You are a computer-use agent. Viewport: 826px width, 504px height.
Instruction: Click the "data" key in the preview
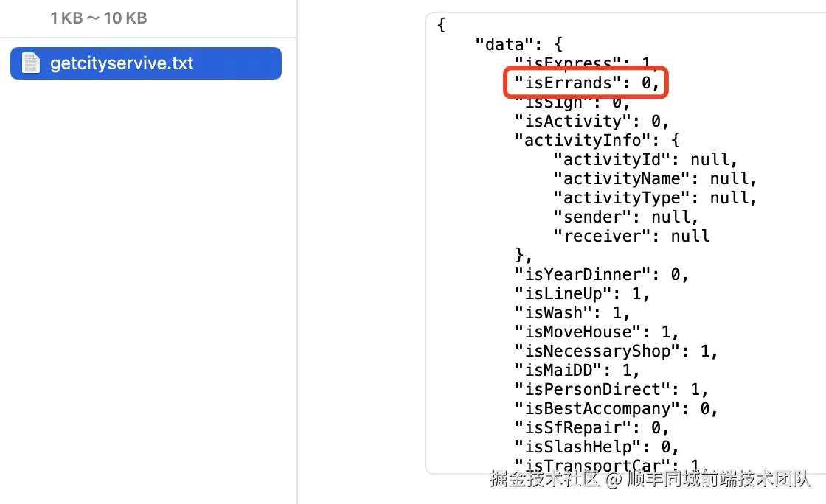(x=504, y=44)
